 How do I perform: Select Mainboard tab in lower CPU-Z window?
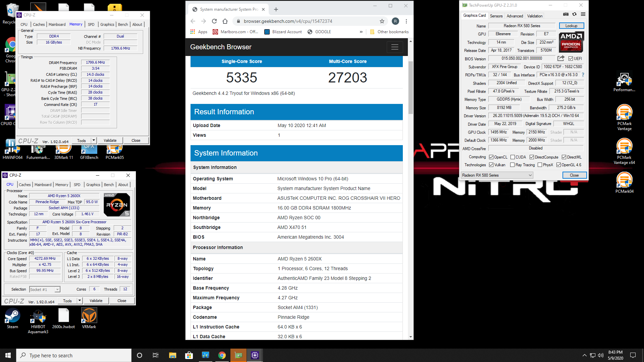click(43, 185)
